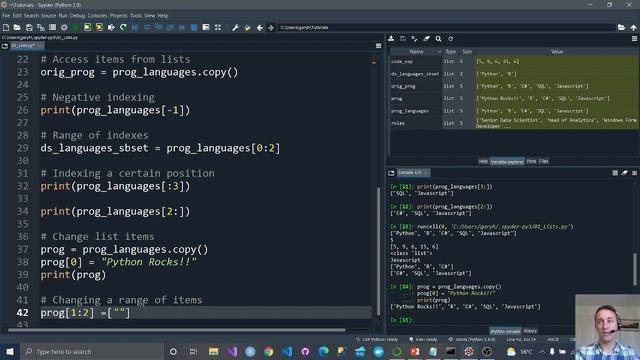Browse tabs icon beside editor tab
The width and height of the screenshot is (640, 360).
5,46
